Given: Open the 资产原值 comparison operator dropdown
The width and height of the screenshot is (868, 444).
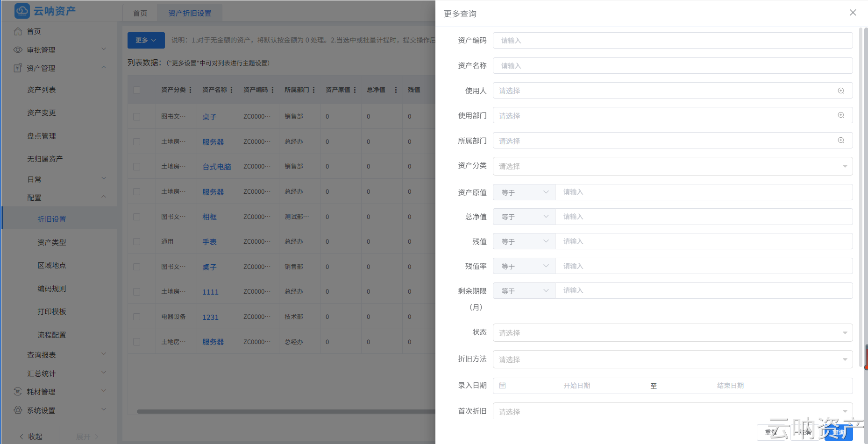Looking at the screenshot, I should [524, 192].
